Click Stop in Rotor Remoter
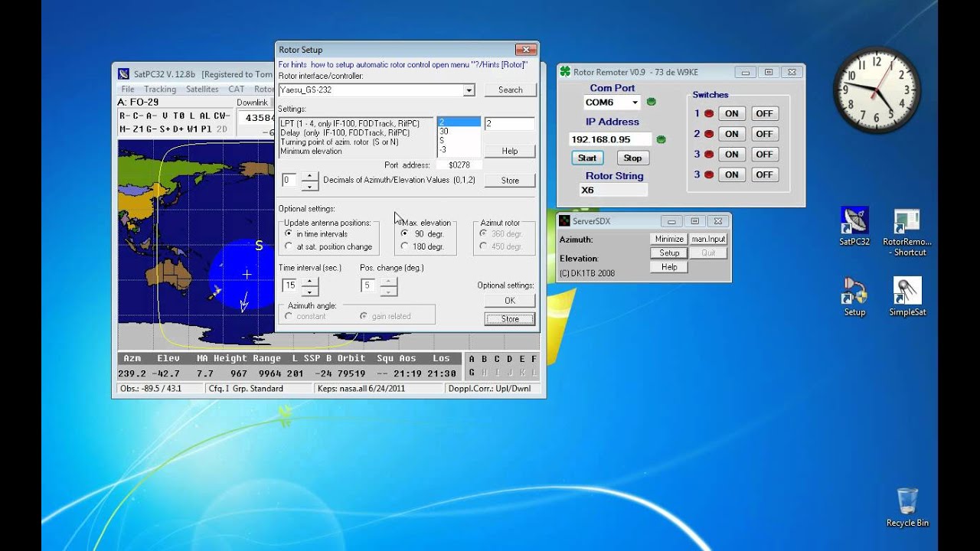 (x=632, y=158)
